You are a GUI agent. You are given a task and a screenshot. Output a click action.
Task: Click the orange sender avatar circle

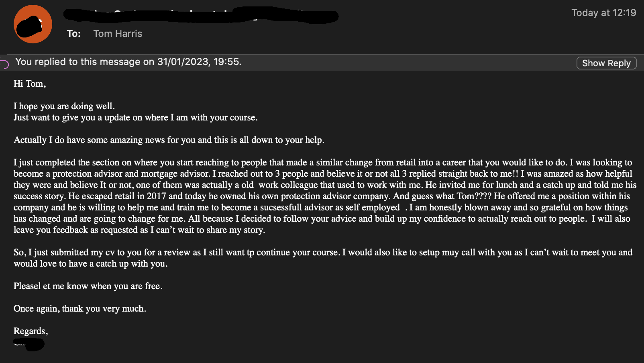tap(33, 24)
